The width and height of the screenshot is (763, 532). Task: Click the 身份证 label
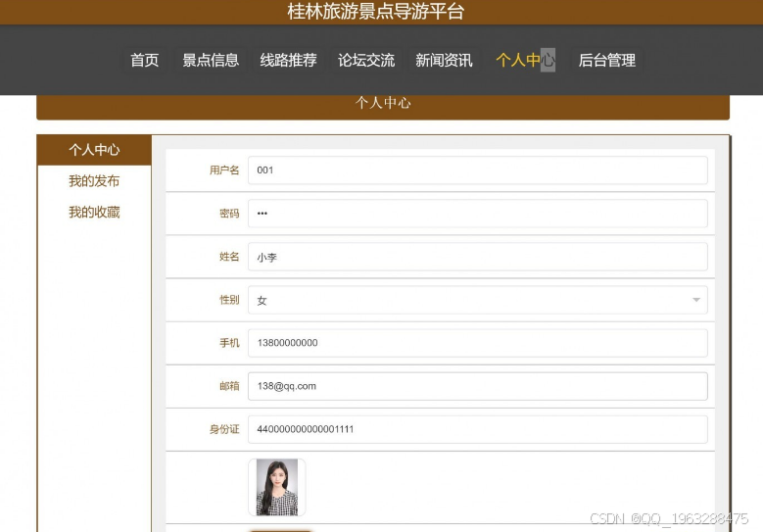(x=224, y=429)
